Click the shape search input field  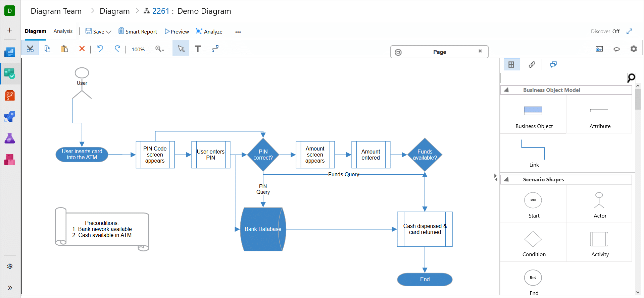coord(563,78)
